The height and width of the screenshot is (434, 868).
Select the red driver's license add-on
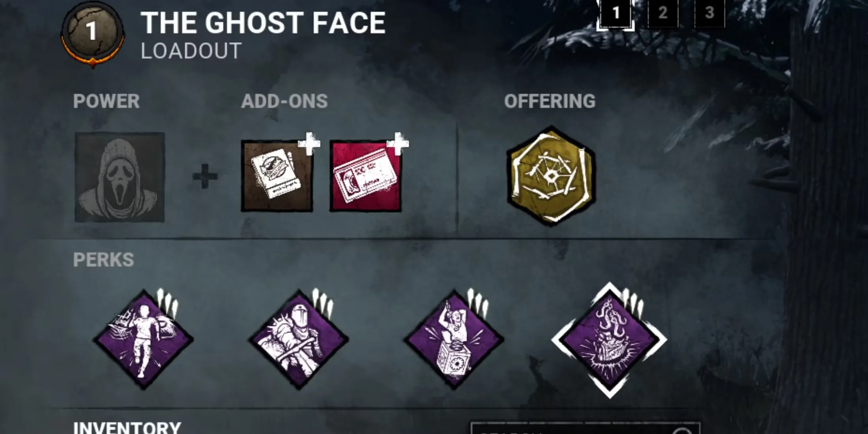point(365,176)
